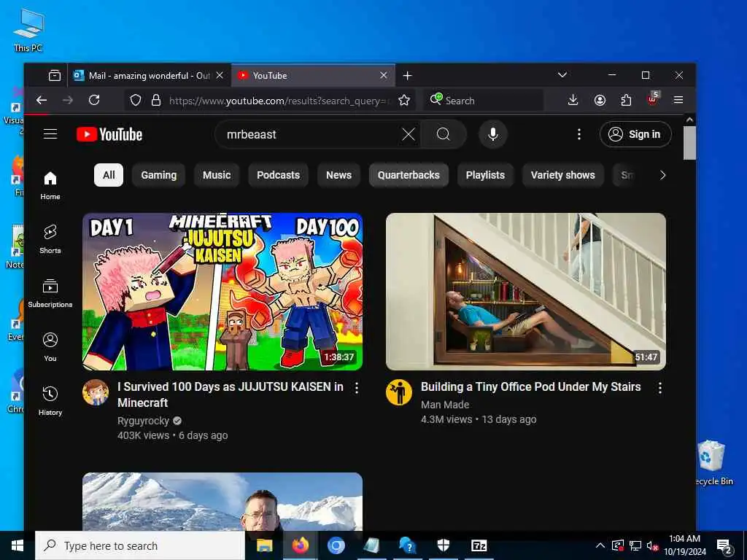The height and width of the screenshot is (560, 747).
Task: Open options for Tiny Office Pod video
Action: click(x=659, y=388)
